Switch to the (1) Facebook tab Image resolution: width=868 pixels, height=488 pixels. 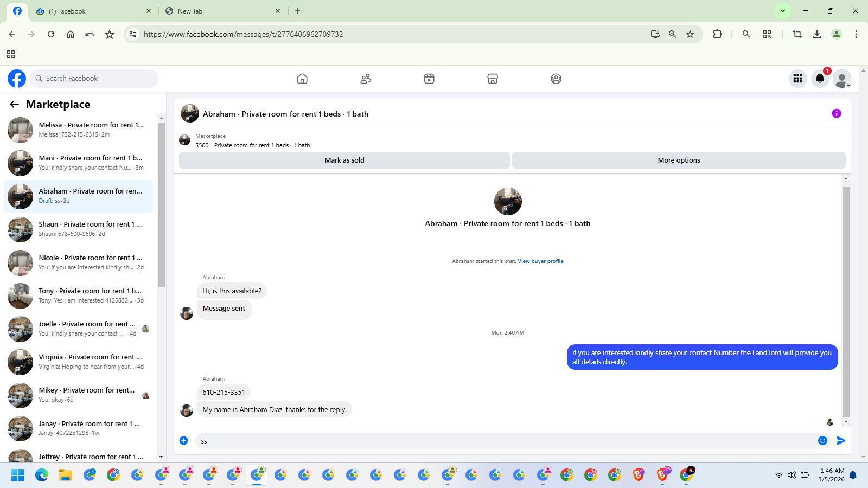click(92, 11)
